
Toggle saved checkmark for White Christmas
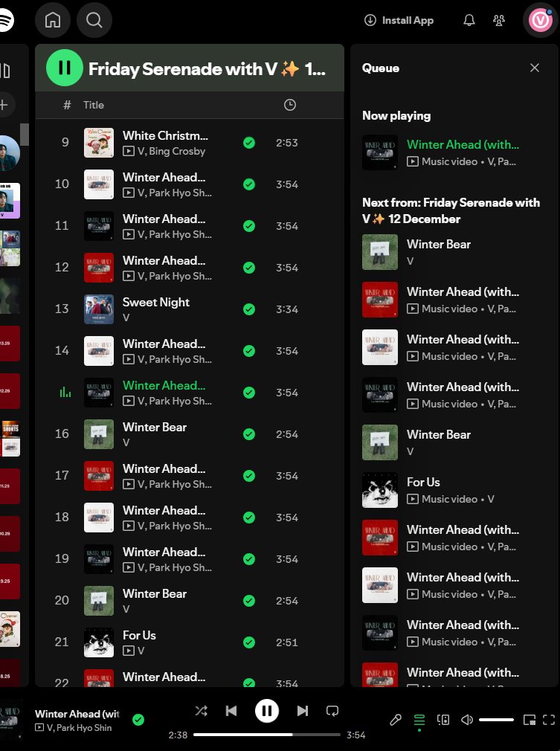pos(249,143)
